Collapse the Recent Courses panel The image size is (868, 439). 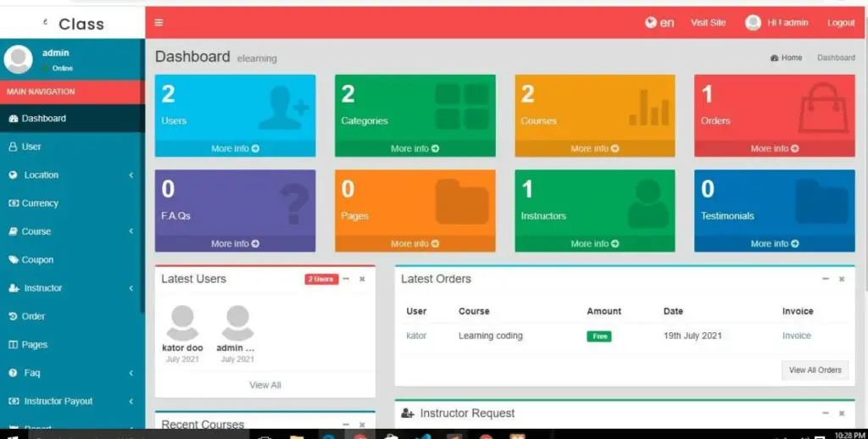click(x=346, y=425)
